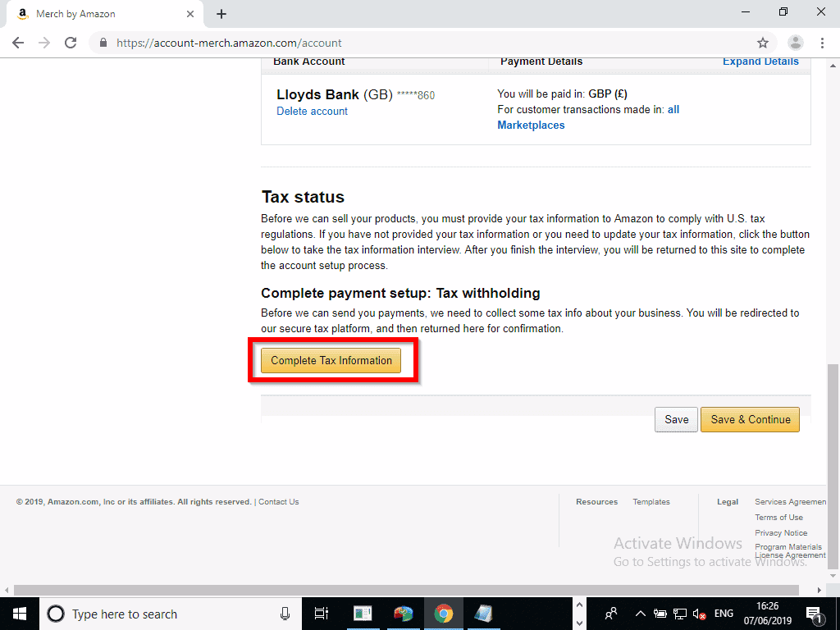840x630 pixels.
Task: Open the clock showing 16:26
Action: coord(767,614)
